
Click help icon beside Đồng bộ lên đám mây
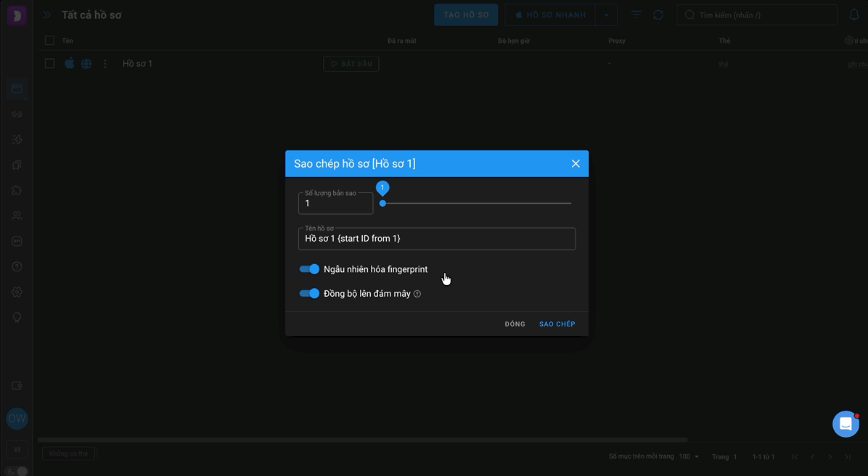[x=417, y=294]
